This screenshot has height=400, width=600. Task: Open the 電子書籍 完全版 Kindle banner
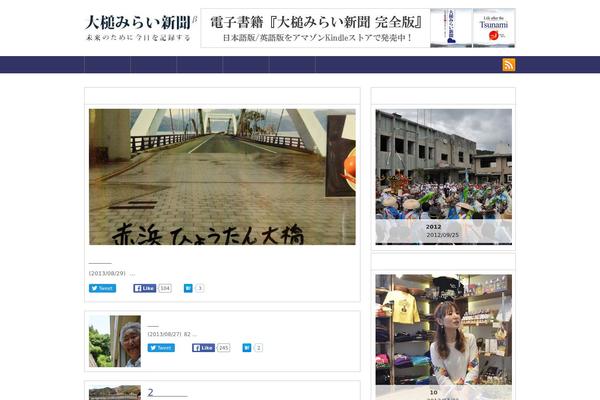tap(358, 28)
